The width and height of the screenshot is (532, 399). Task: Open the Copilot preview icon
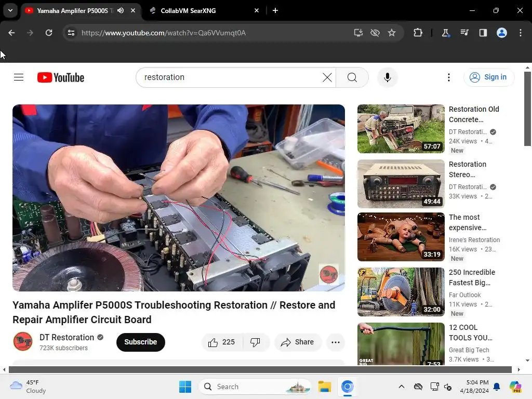(x=515, y=387)
